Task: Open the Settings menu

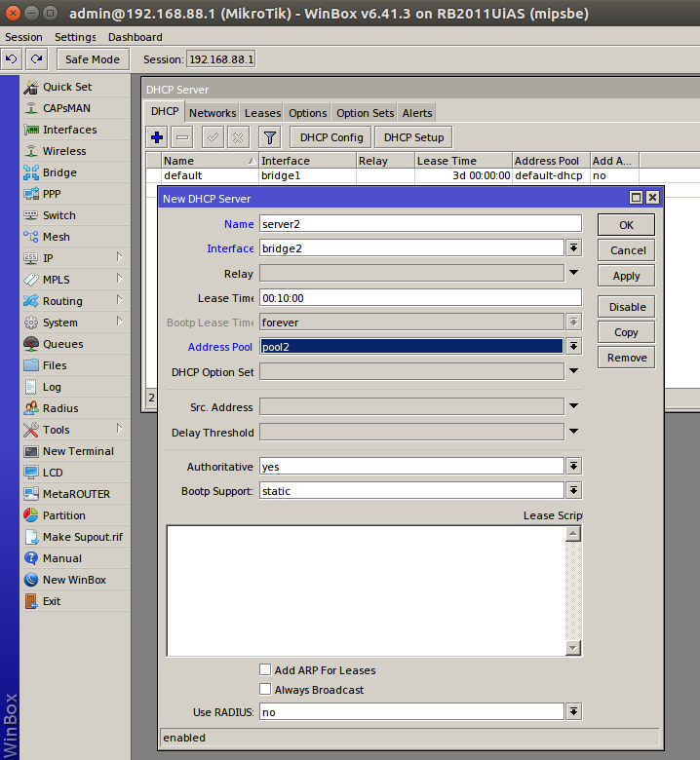Action: pyautogui.click(x=75, y=37)
